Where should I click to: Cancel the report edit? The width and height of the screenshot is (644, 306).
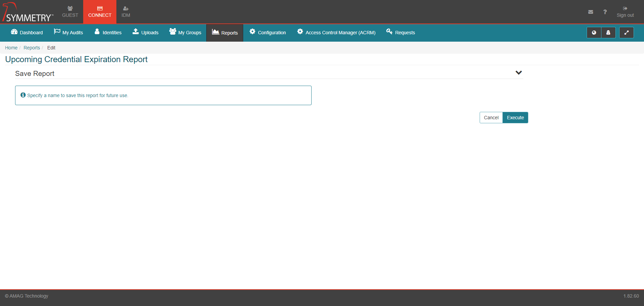point(491,118)
